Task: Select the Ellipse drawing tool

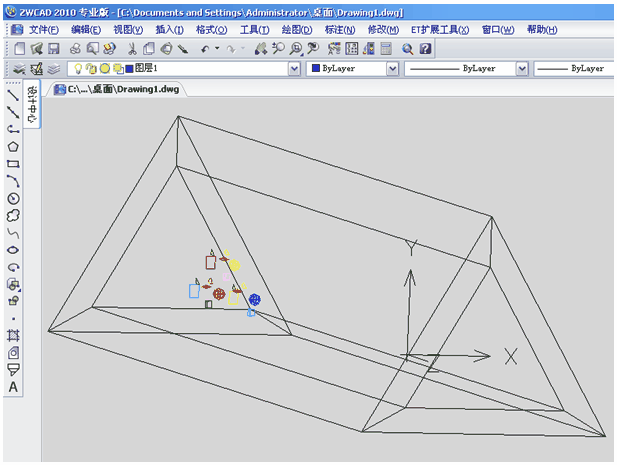Action: (13, 250)
